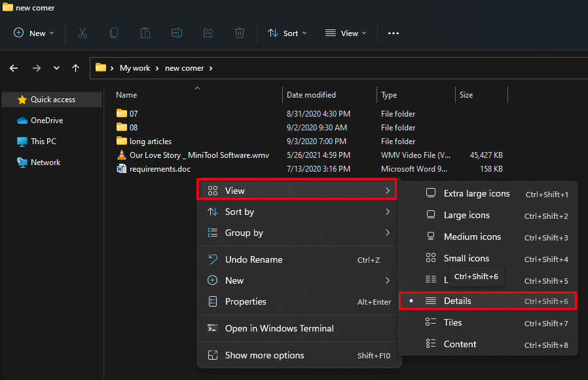Open the Sort dropdown in the toolbar
Image resolution: width=588 pixels, height=380 pixels.
(x=287, y=33)
